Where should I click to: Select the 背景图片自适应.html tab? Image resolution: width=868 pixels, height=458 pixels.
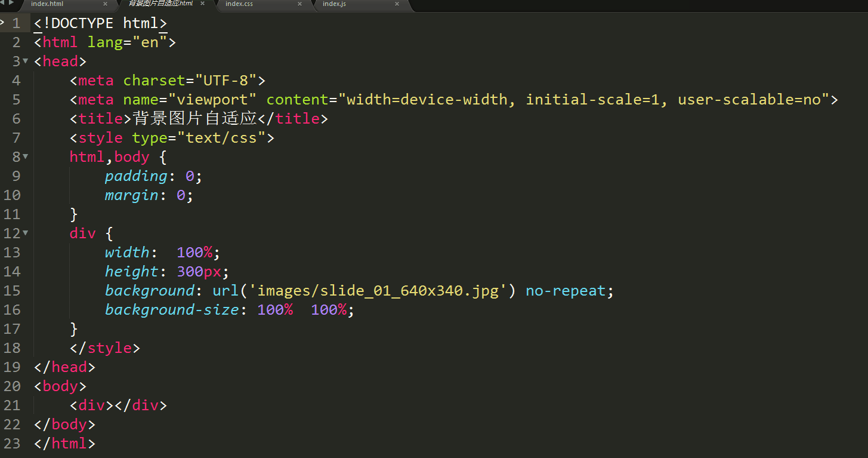[x=160, y=4]
